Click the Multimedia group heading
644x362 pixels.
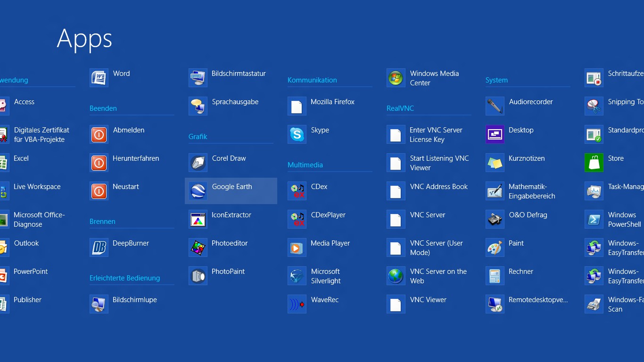click(x=305, y=165)
